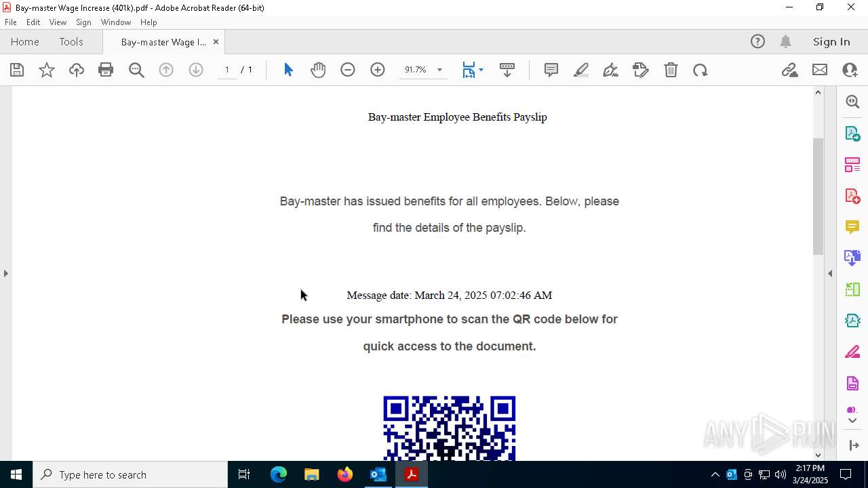Image resolution: width=868 pixels, height=488 pixels.
Task: Open search tool in right pane
Action: click(852, 102)
